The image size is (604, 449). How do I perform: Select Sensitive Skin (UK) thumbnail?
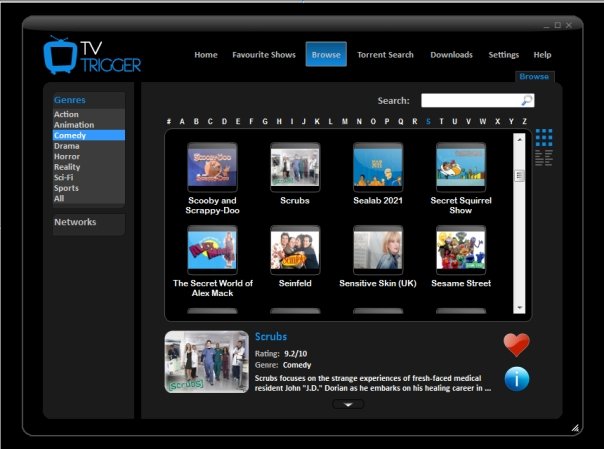[x=378, y=250]
